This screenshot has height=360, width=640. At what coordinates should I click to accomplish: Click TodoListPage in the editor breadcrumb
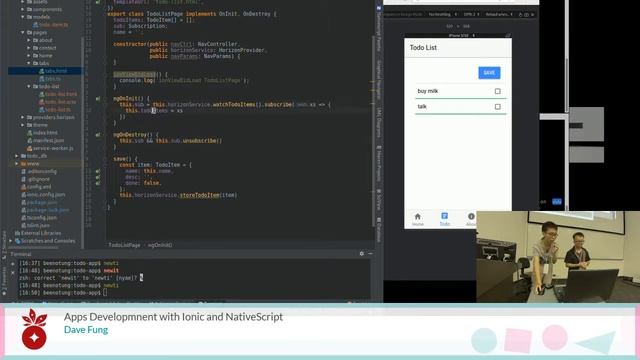click(124, 245)
